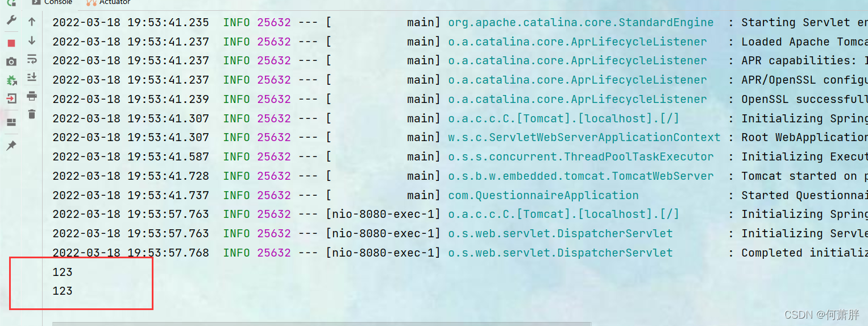
Task: Open the restore layout icon
Action: (11, 122)
